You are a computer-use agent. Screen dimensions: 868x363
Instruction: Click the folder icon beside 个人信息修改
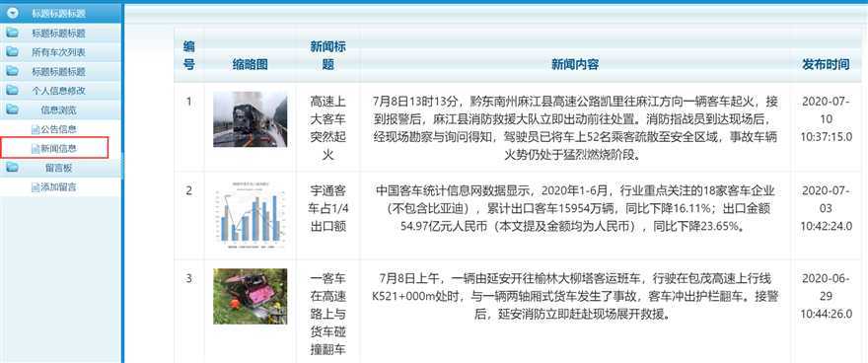pyautogui.click(x=12, y=90)
